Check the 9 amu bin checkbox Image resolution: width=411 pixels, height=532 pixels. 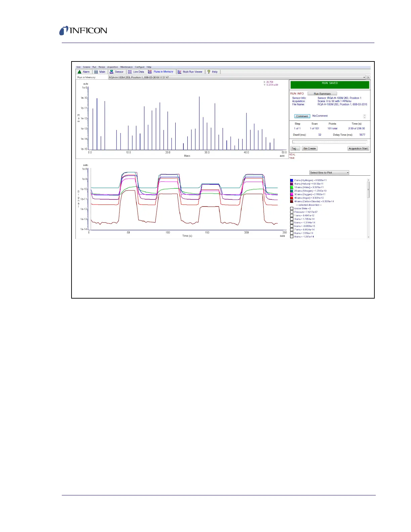292,237
